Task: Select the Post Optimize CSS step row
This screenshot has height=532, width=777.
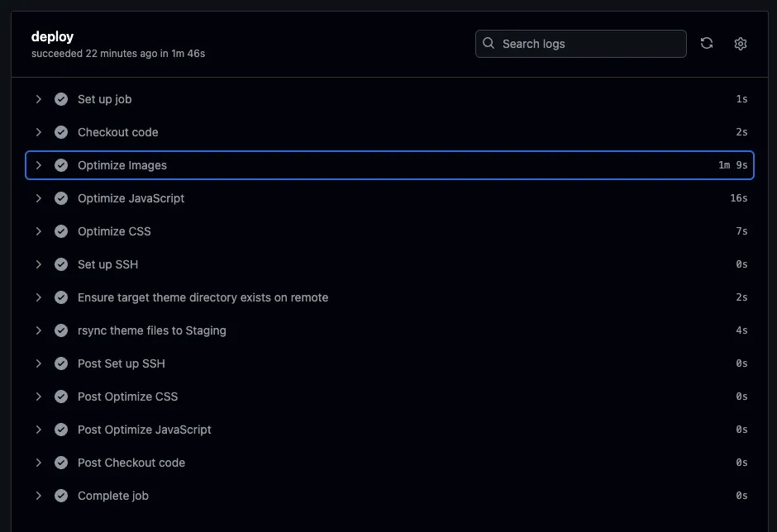Action: [127, 397]
